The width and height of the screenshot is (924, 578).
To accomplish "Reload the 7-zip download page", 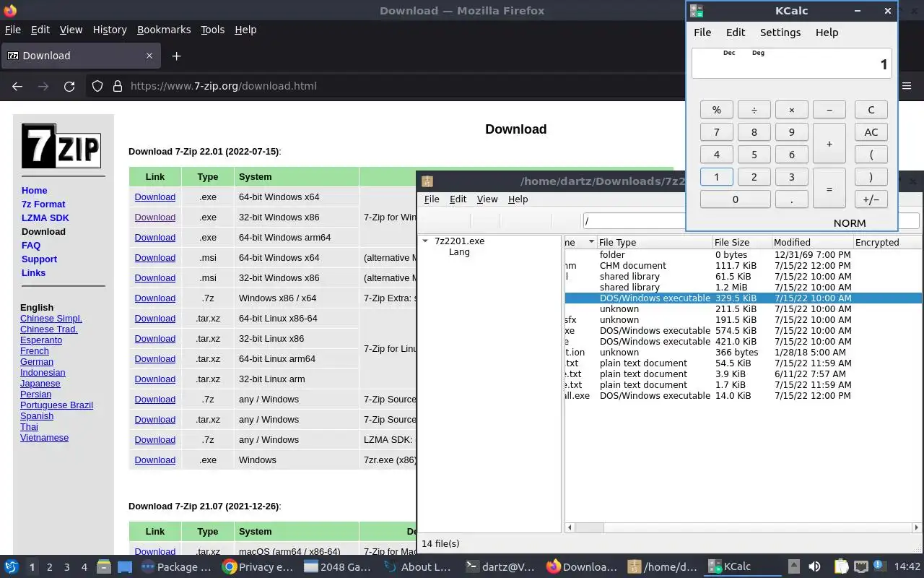I will [69, 86].
